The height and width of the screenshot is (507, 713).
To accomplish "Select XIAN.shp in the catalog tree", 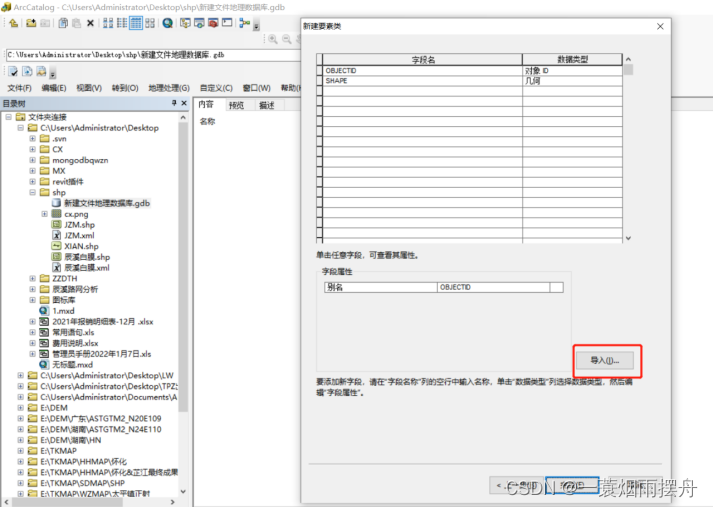I will [81, 246].
